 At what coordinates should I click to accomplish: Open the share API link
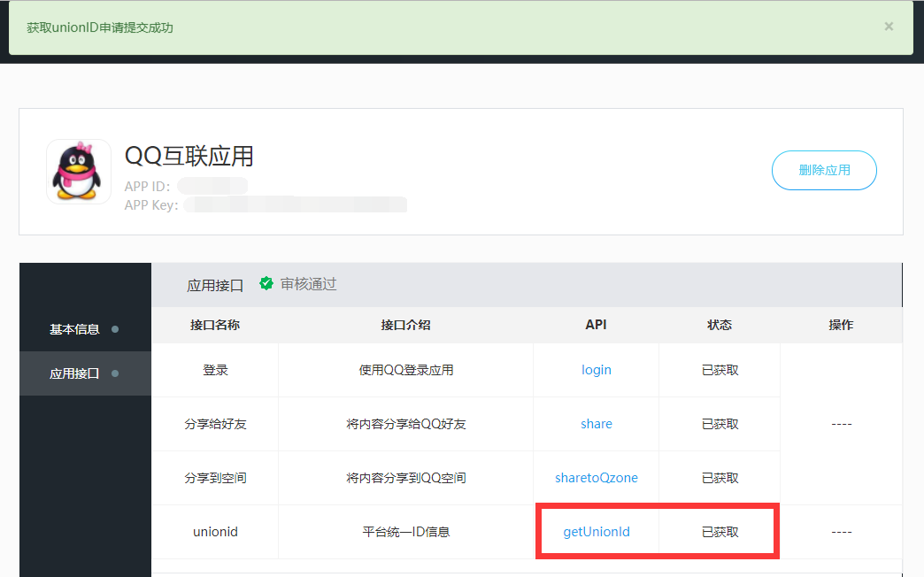point(597,424)
